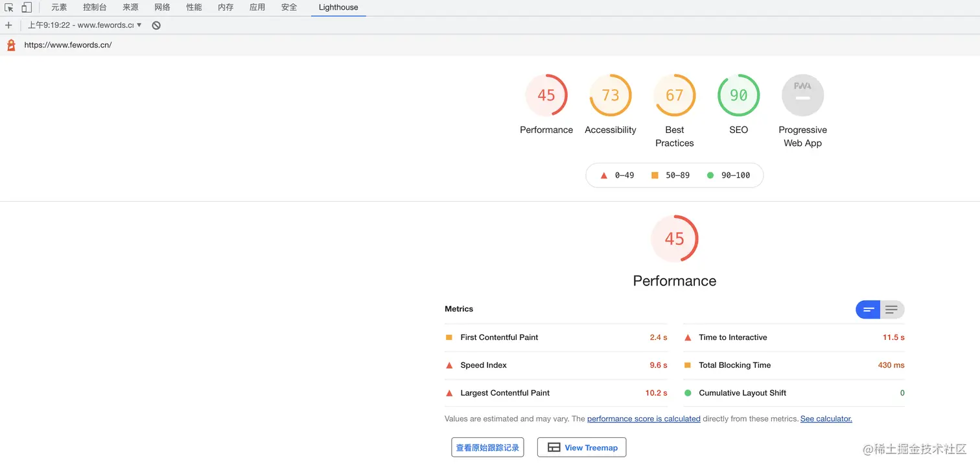Click the First Contentful Paint metric
Viewport: 980px width, 469px height.
coord(557,337)
